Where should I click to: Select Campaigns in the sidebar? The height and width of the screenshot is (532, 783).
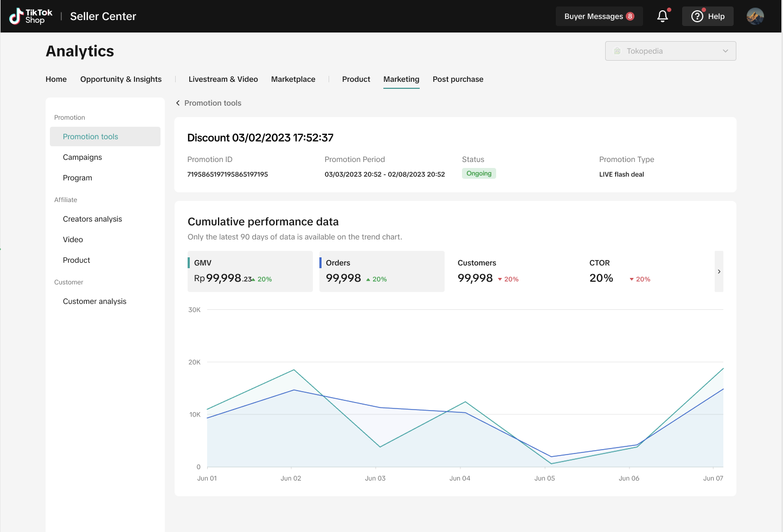pyautogui.click(x=82, y=157)
